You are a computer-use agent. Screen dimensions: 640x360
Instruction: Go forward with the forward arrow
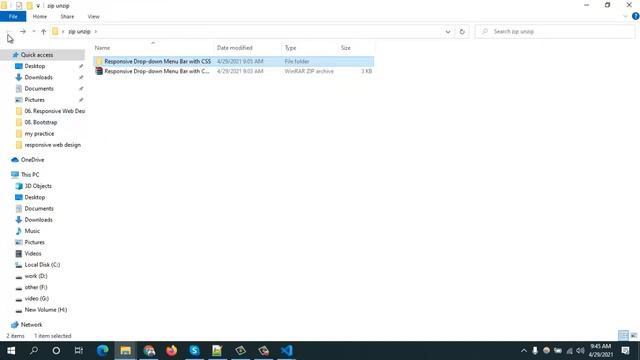pos(23,31)
